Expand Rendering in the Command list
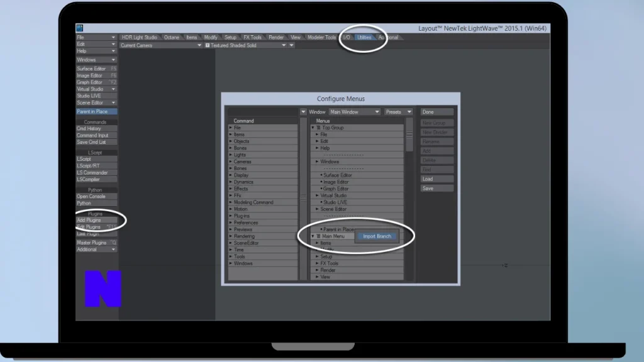 (231, 236)
